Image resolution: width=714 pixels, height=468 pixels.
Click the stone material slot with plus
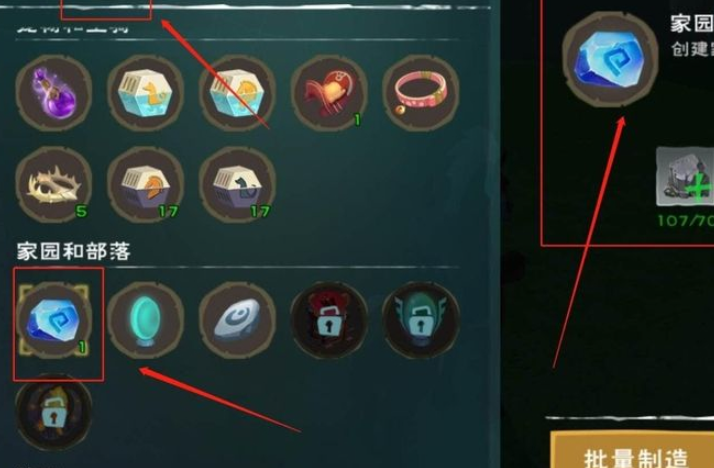[685, 177]
